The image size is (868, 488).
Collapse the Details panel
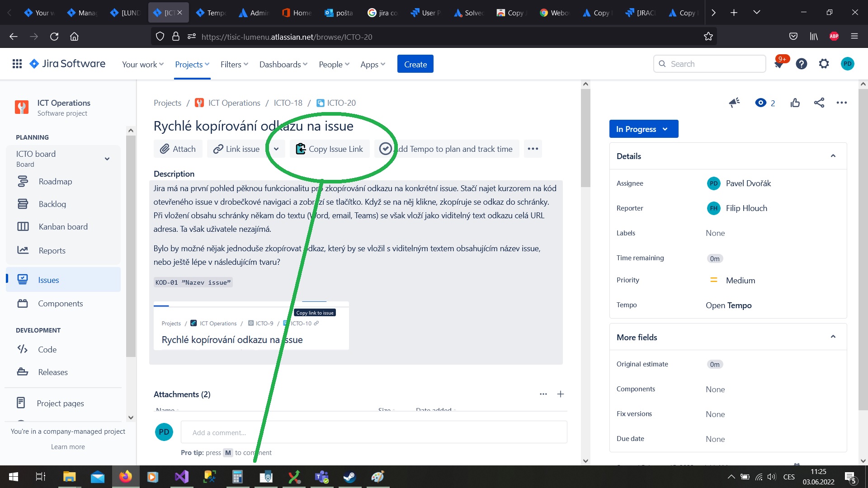833,156
